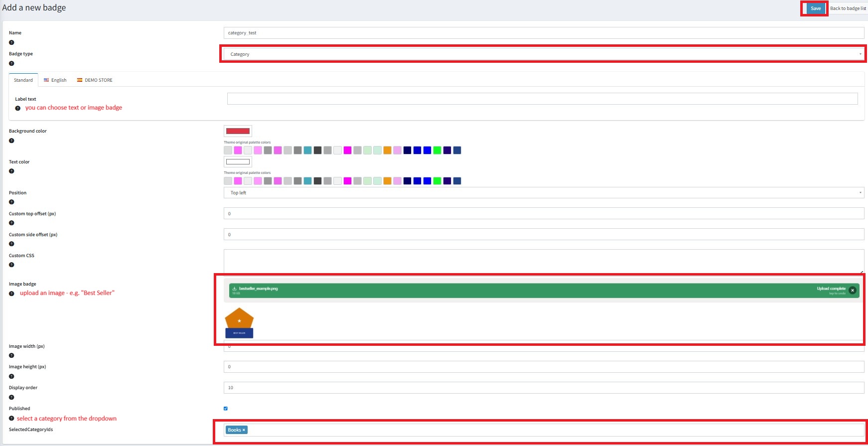Click the help icon under Badge type

pyautogui.click(x=11, y=63)
